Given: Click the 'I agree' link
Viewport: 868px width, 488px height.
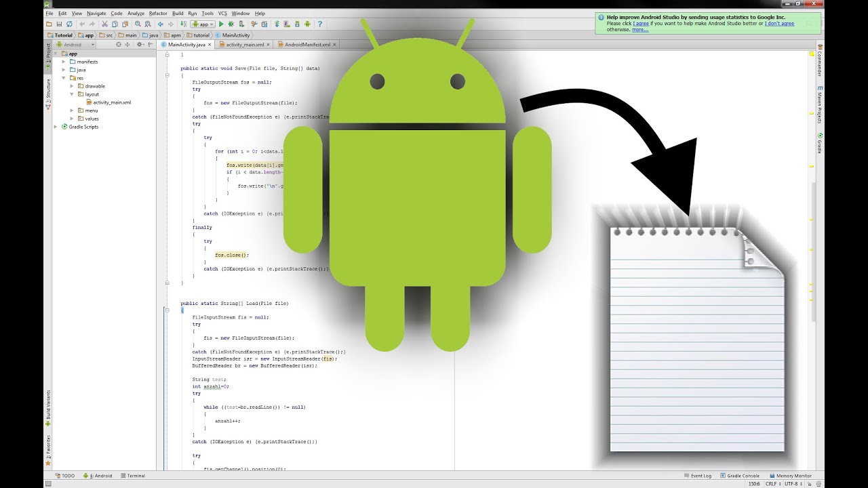Looking at the screenshot, I should point(641,24).
